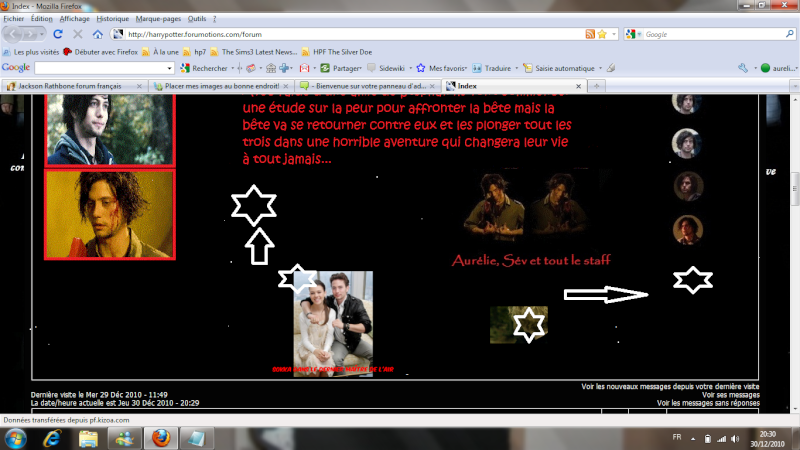Open the Outils menu
The width and height of the screenshot is (800, 450).
pyautogui.click(x=197, y=18)
